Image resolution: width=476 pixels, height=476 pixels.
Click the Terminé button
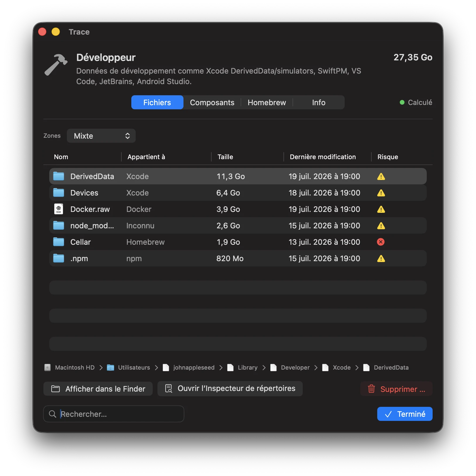405,414
